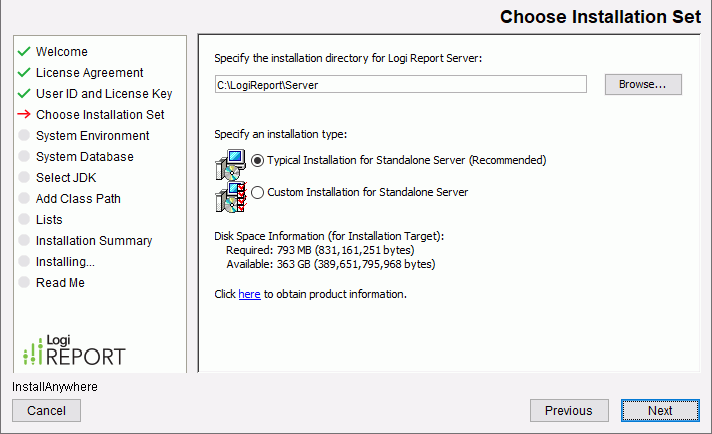This screenshot has height=434, width=712.
Task: Click the green checkmark beside Welcome
Action: (24, 52)
